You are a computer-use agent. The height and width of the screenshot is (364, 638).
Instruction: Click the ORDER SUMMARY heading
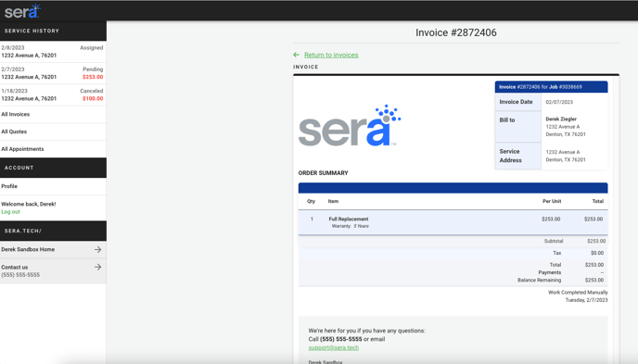323,172
